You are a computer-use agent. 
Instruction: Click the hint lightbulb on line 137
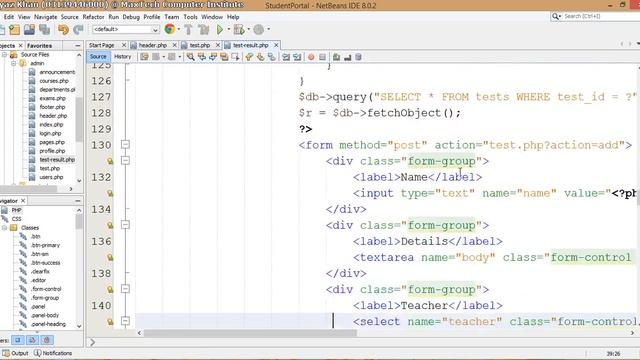pyautogui.click(x=110, y=258)
